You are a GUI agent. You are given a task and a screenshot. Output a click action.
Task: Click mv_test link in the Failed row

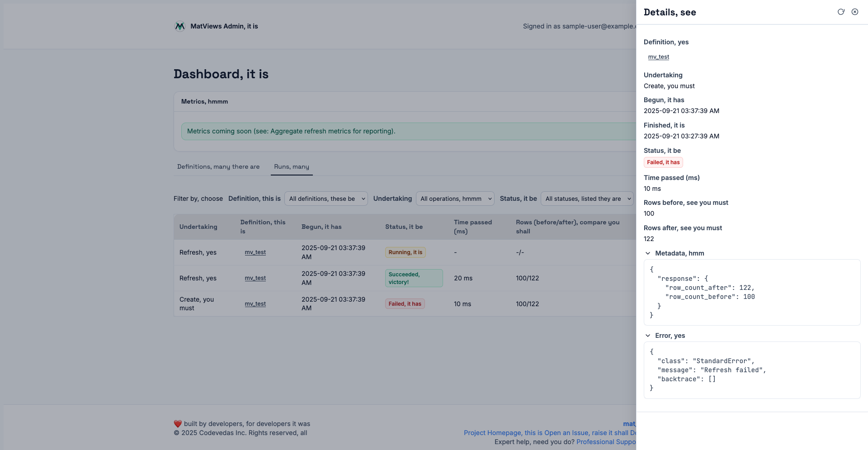click(255, 304)
